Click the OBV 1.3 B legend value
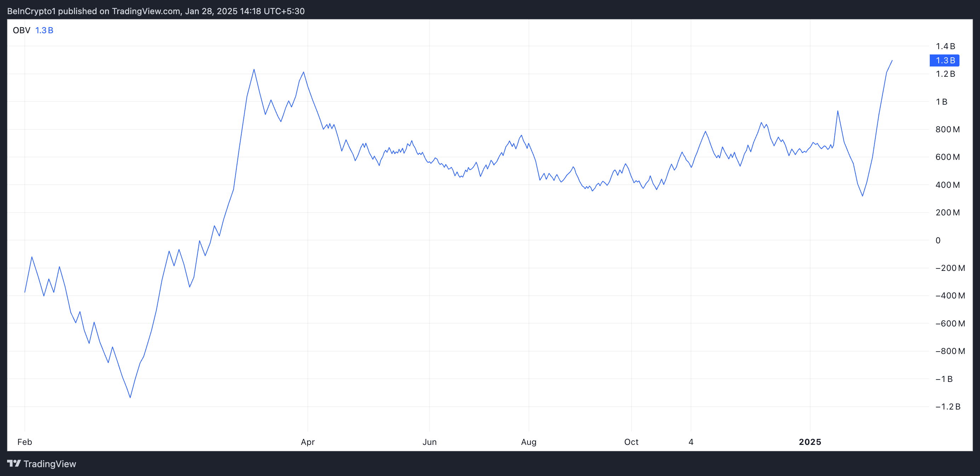Image resolution: width=980 pixels, height=476 pixels. pyautogui.click(x=44, y=30)
